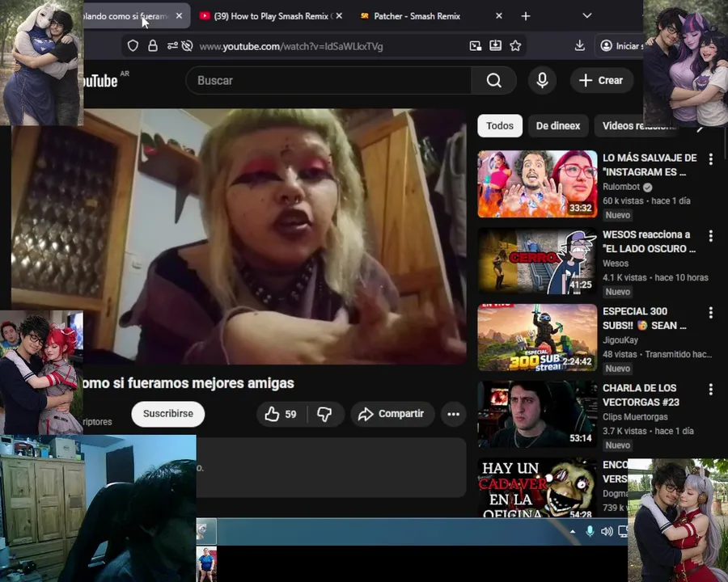Click the Buscar search field
Screen dimensions: 728x582
click(x=328, y=80)
